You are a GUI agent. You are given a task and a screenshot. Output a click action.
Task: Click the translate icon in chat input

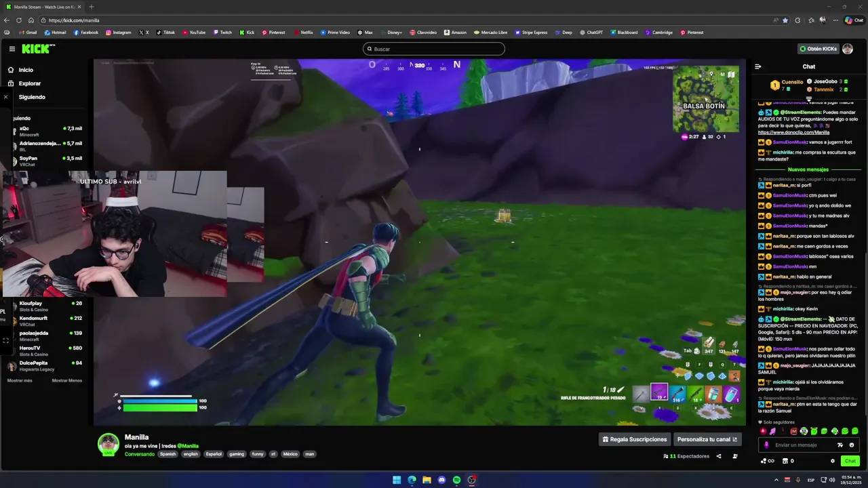[x=840, y=445]
